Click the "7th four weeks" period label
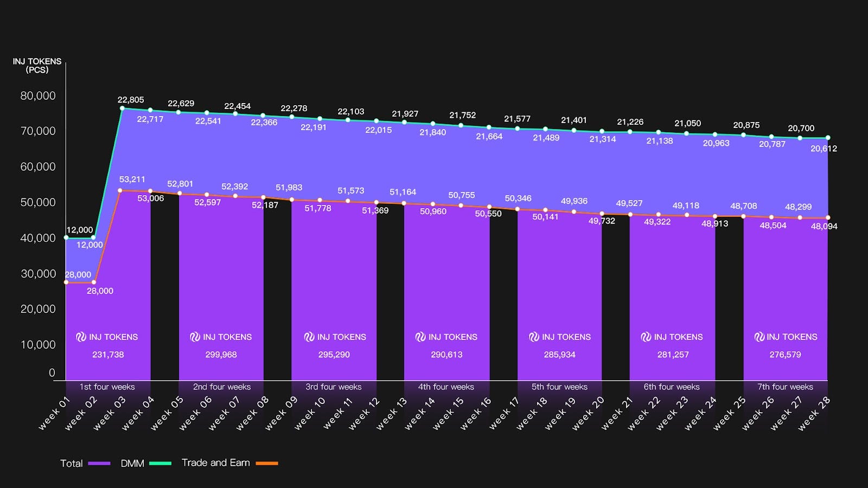The height and width of the screenshot is (488, 868). coord(785,387)
